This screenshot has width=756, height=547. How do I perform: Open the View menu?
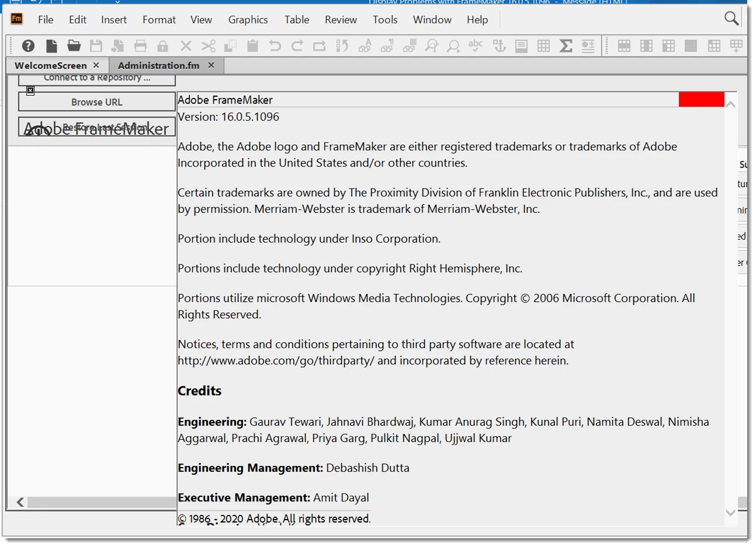(201, 20)
